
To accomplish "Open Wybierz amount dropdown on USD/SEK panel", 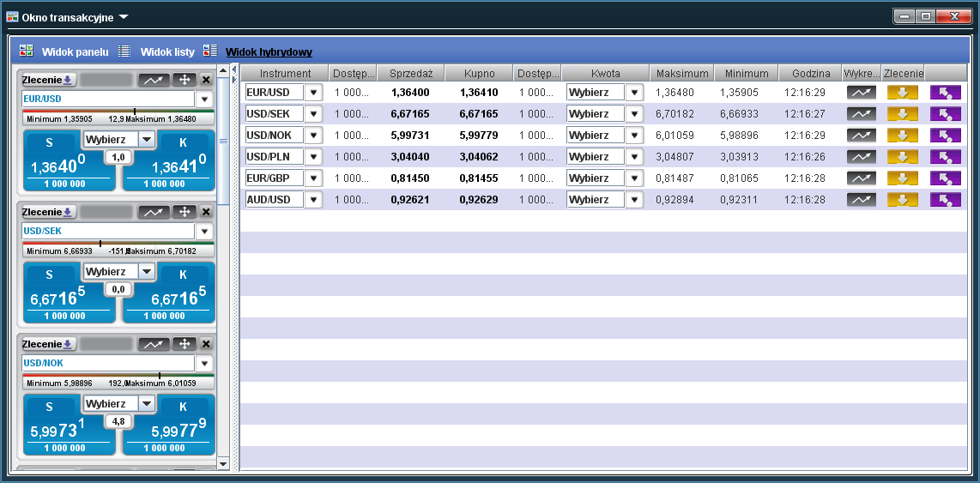I will coord(146,272).
